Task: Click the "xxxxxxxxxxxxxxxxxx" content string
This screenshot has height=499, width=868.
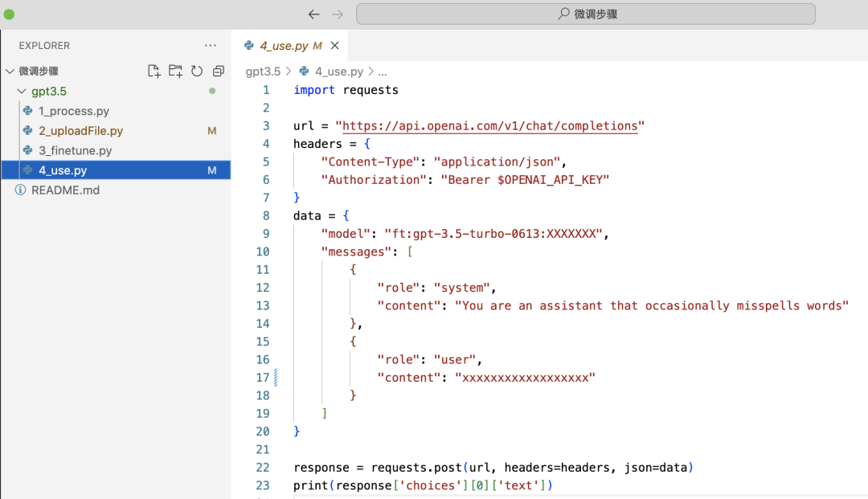Action: click(x=525, y=378)
